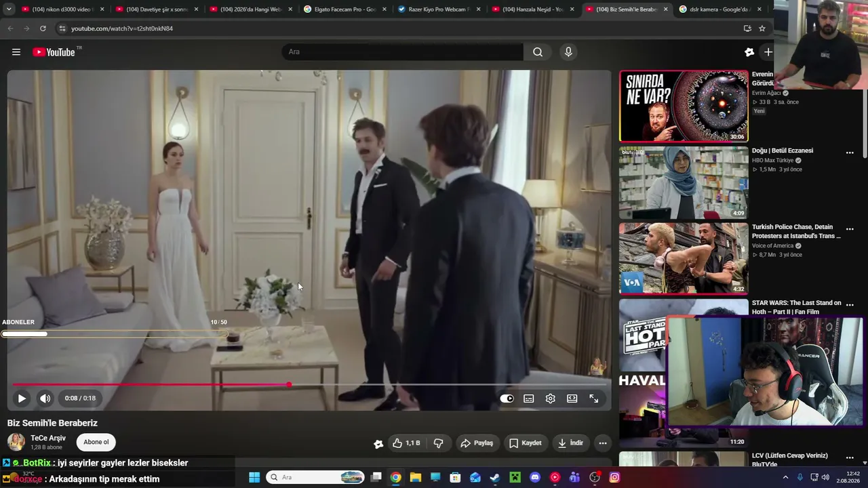Image resolution: width=868 pixels, height=488 pixels.
Task: Install app icon in the address bar
Action: click(x=747, y=28)
